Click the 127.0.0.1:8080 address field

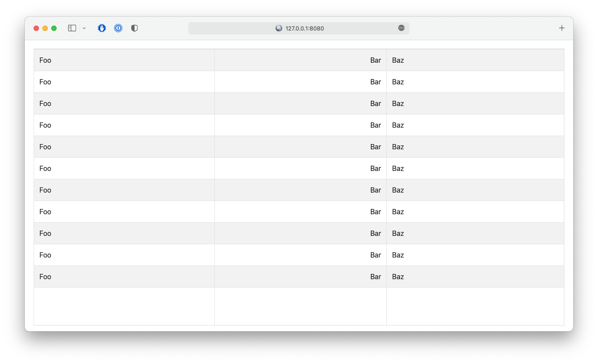[x=305, y=28]
